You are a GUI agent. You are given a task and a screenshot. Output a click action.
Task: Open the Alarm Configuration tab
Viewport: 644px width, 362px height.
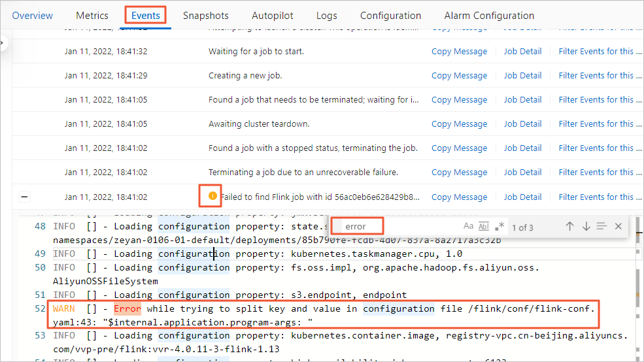tap(489, 15)
